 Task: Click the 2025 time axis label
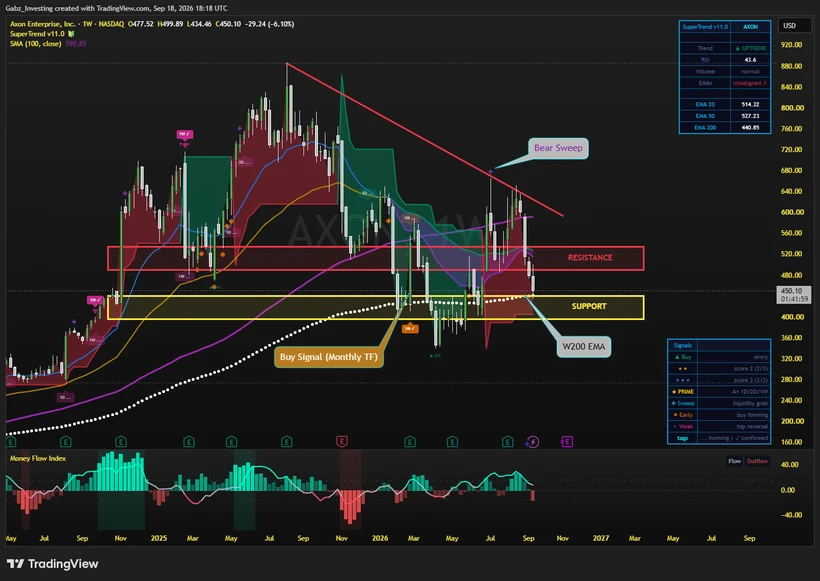tap(158, 538)
